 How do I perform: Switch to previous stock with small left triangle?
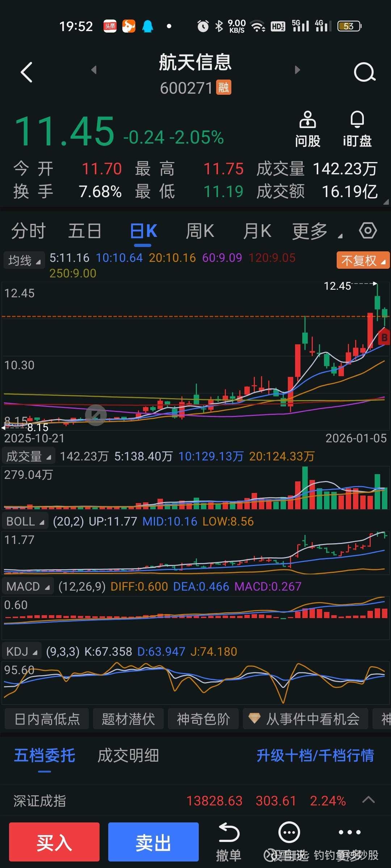pyautogui.click(x=94, y=69)
